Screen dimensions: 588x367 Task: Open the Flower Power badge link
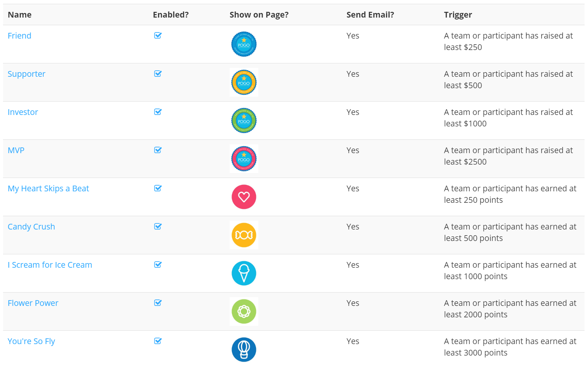coord(33,303)
